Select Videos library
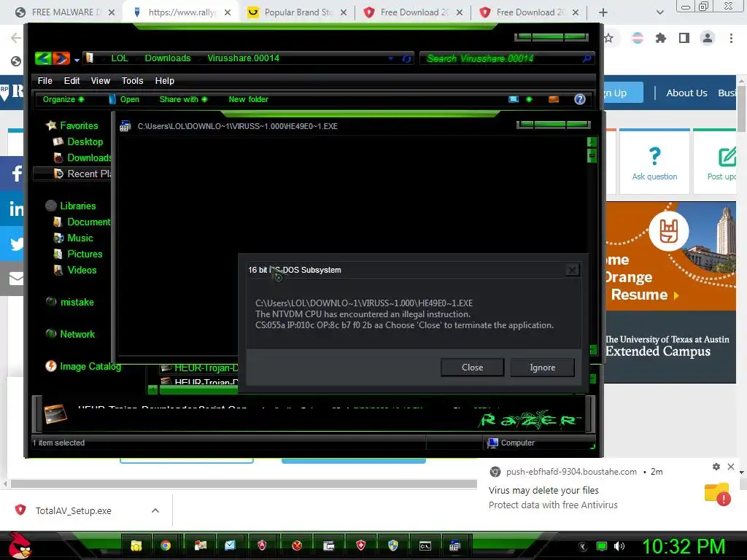This screenshot has height=560, width=747. click(x=75, y=270)
